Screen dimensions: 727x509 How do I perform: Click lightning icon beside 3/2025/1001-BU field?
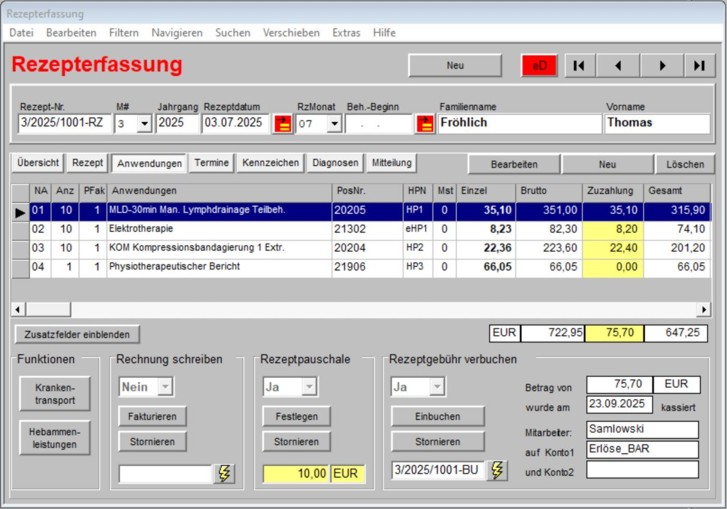pos(497,471)
